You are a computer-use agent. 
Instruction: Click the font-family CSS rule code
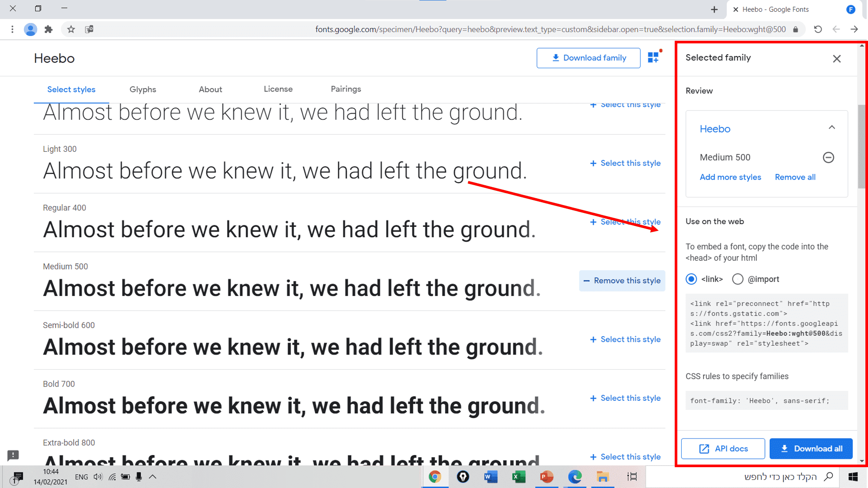[x=766, y=400]
